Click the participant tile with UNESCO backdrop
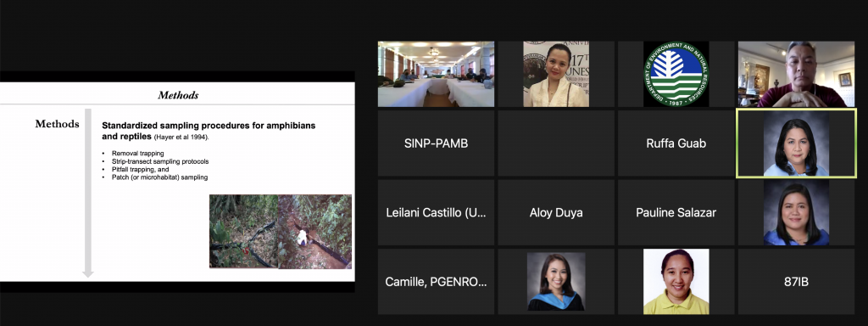This screenshot has width=868, height=326. click(x=556, y=74)
